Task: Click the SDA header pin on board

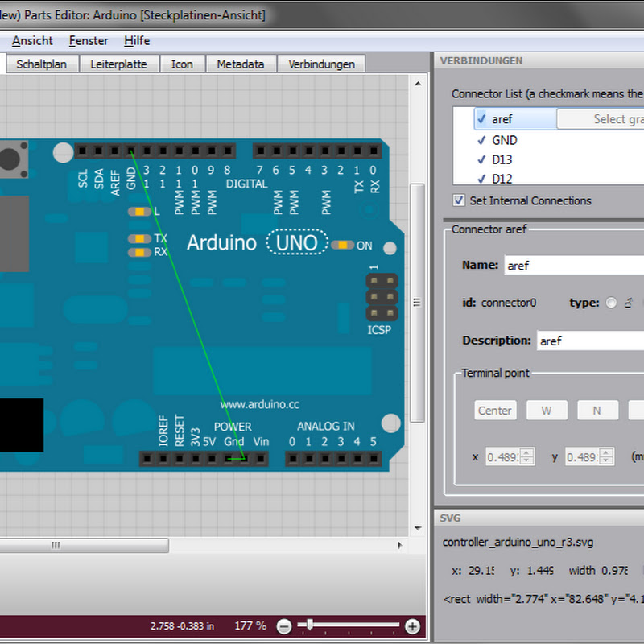Action: pos(98,151)
